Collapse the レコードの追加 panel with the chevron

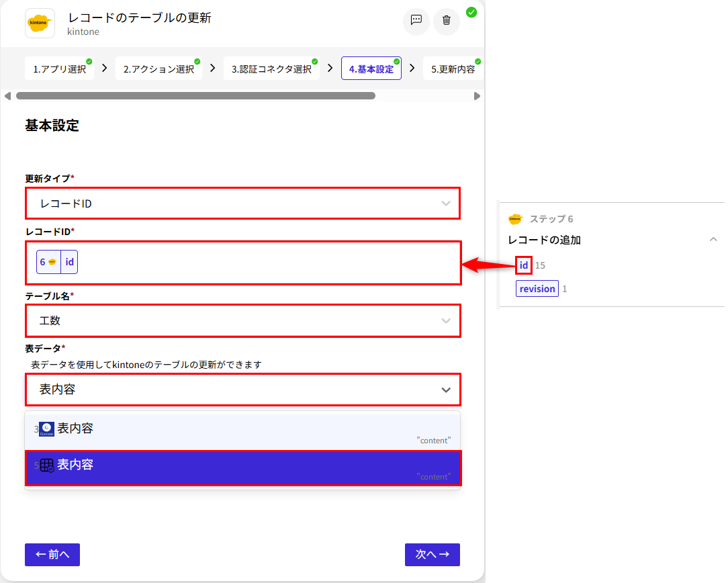point(713,239)
